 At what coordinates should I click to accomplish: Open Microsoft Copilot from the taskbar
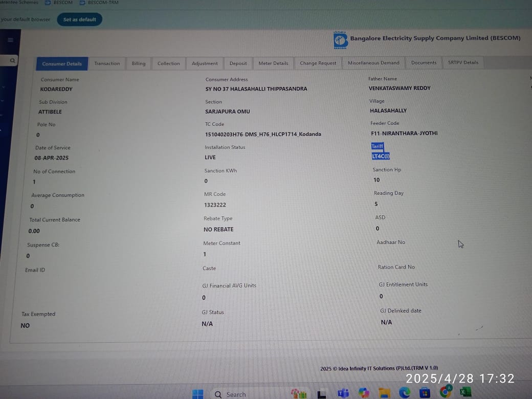tap(364, 393)
